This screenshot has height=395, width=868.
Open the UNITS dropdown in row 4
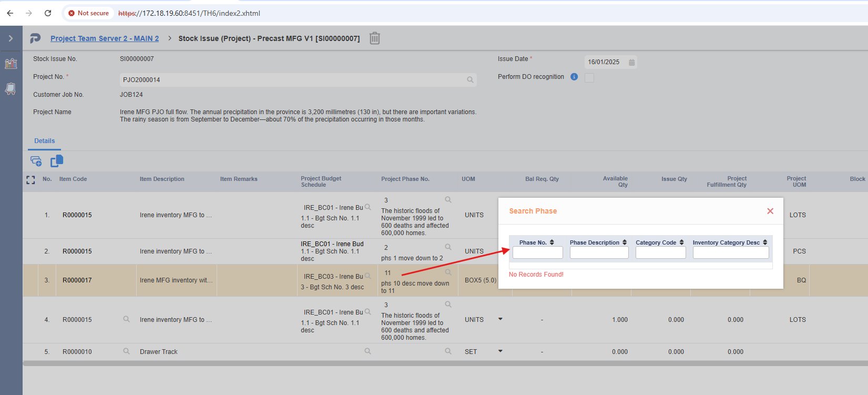pos(501,319)
